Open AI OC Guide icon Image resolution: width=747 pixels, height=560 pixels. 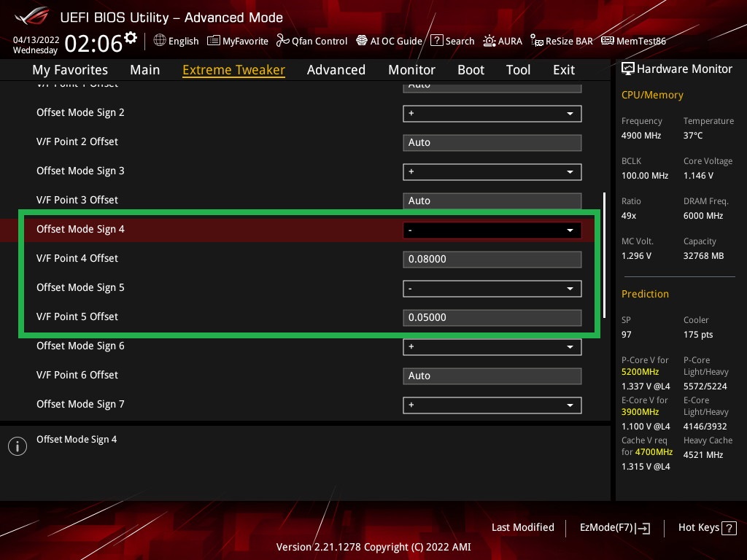[x=362, y=41]
